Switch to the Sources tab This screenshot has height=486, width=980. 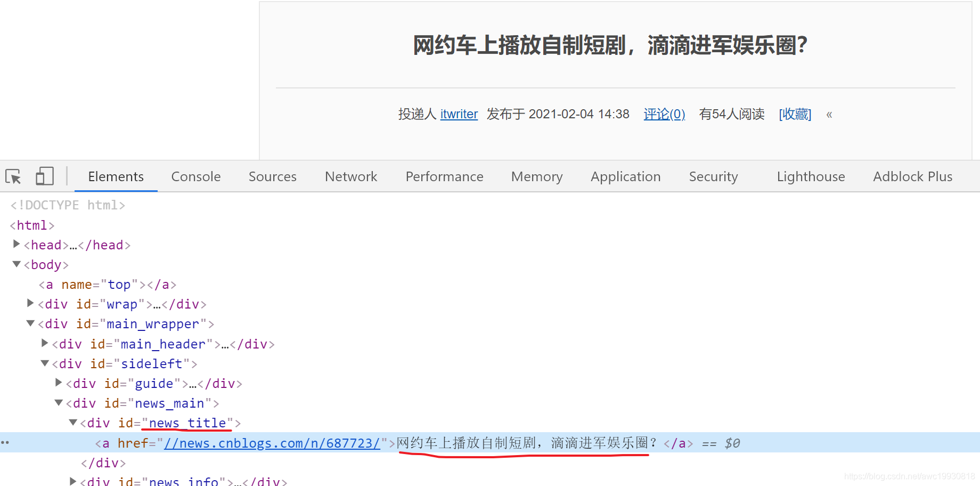272,176
